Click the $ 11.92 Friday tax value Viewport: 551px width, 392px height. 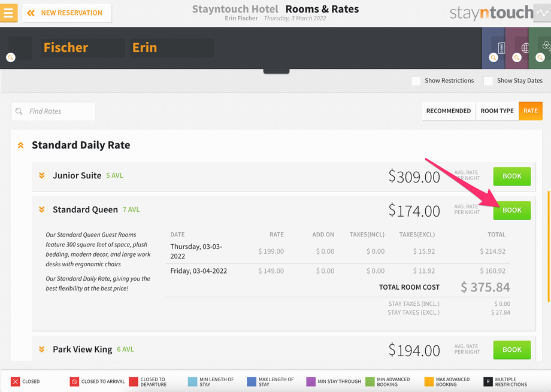click(424, 271)
